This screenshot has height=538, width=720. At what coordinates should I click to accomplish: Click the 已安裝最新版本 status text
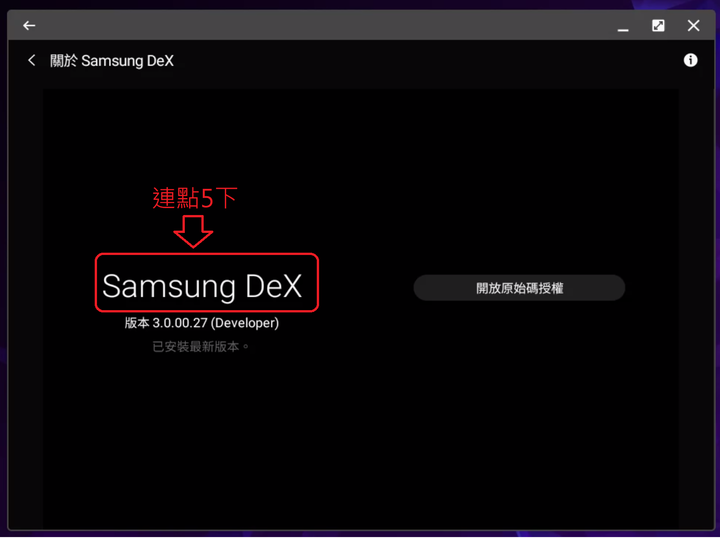tap(200, 347)
